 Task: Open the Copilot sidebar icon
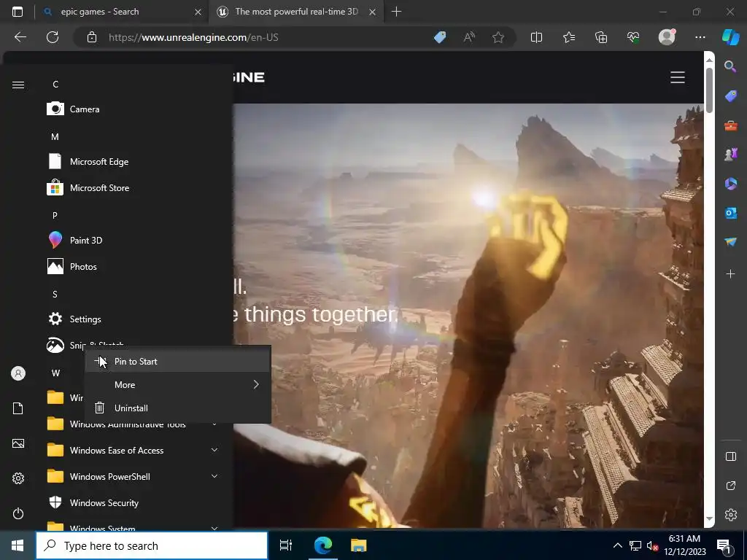coord(730,37)
